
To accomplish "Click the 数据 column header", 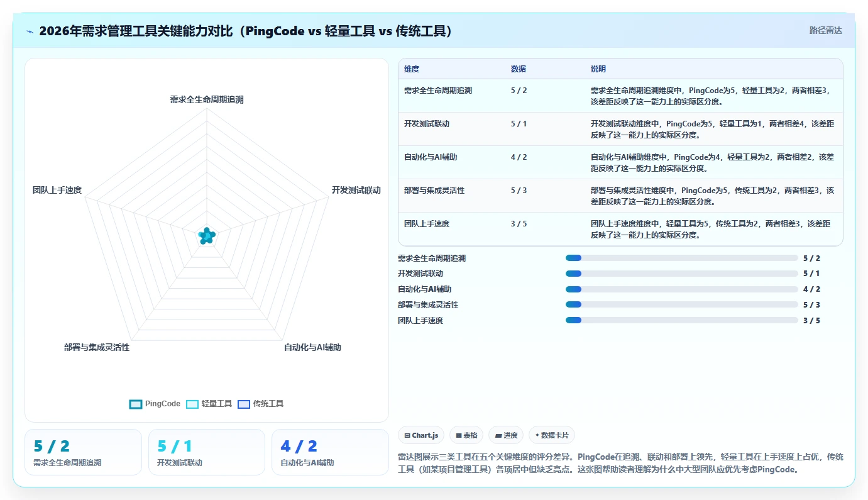I will pyautogui.click(x=519, y=69).
